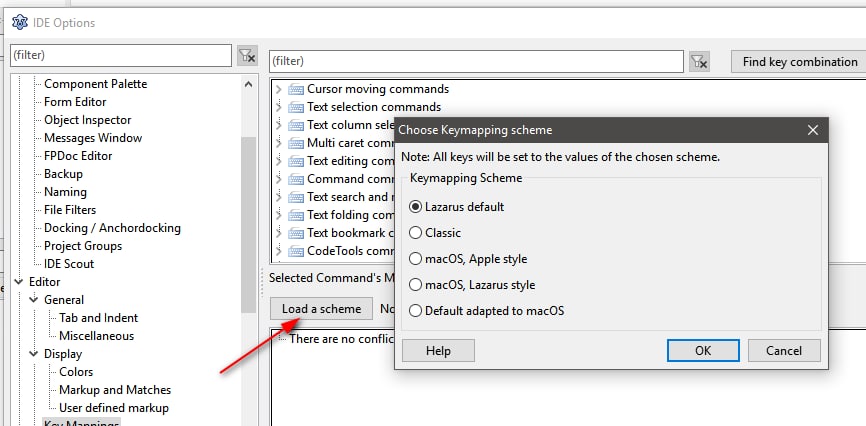This screenshot has width=866, height=426.
Task: Click the Help button
Action: coord(438,350)
